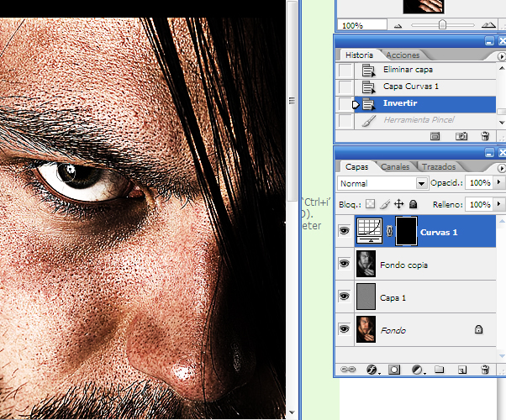Click the navigator zoom slider handle

(x=442, y=24)
